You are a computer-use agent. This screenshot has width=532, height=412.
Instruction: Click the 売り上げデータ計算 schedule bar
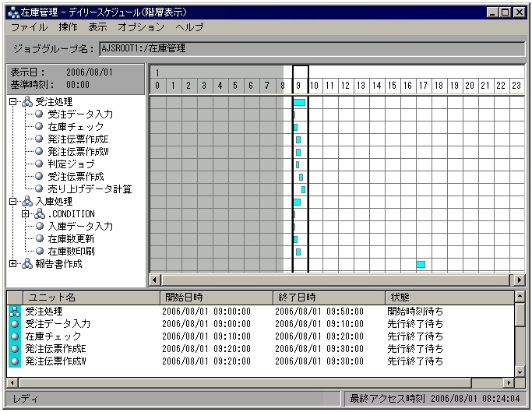(x=303, y=190)
